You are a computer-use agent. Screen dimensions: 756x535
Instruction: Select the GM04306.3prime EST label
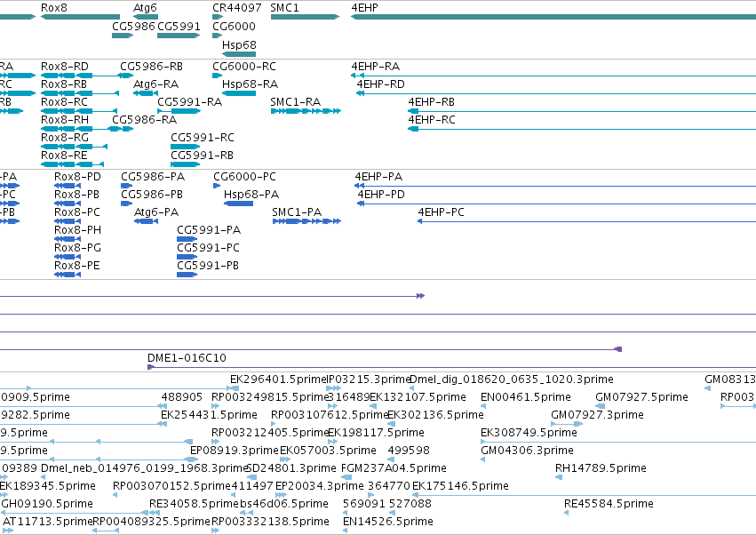tap(527, 451)
